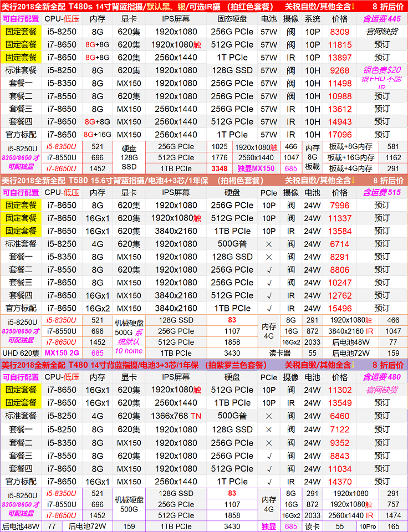This screenshot has width=408, height=532.
Task: Click price 11498
Action: point(339,84)
